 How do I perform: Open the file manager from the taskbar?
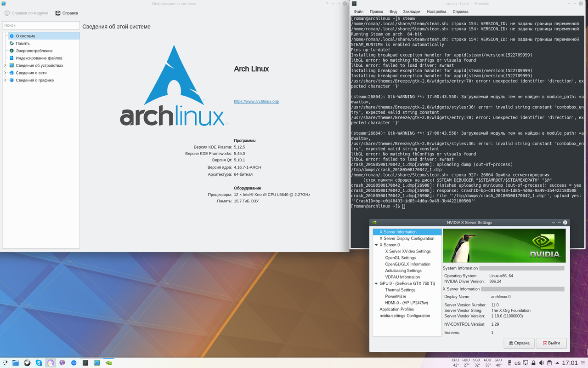point(16,362)
